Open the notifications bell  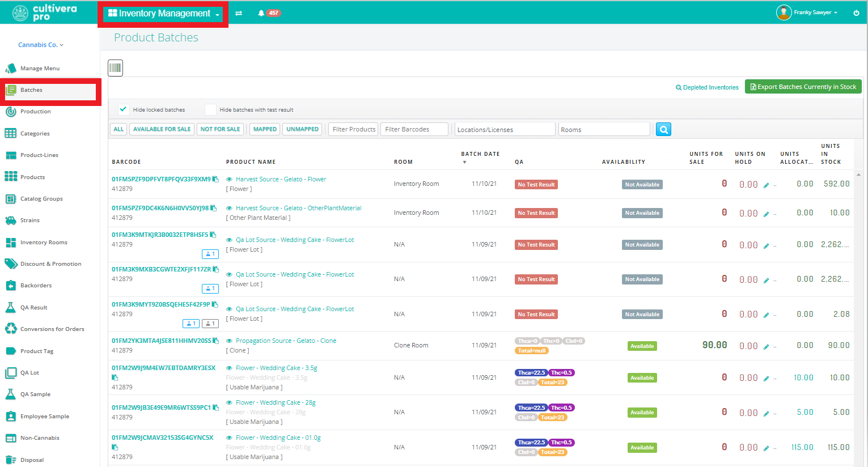(x=261, y=13)
